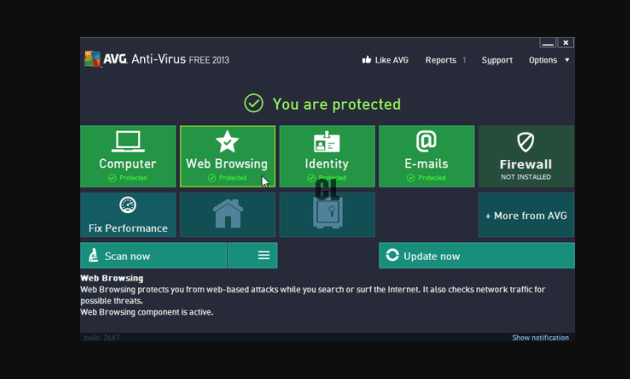Click the safe vault icon tile
The width and height of the screenshot is (630, 379).
pos(327,215)
